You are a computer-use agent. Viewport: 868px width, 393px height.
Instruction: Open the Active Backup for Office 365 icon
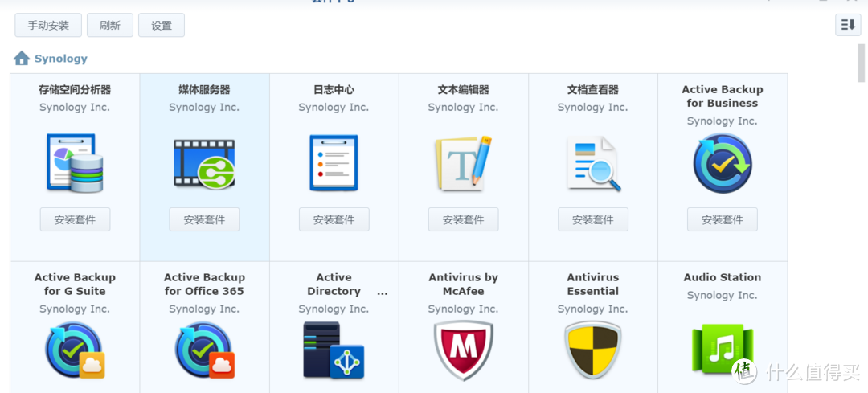(x=204, y=350)
